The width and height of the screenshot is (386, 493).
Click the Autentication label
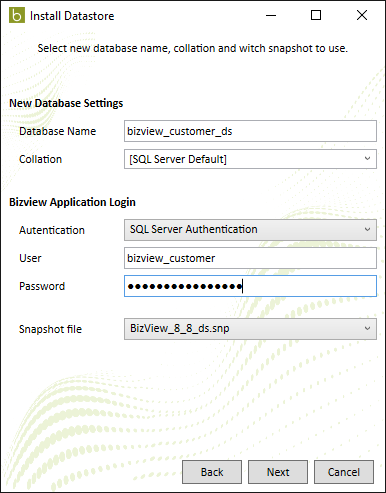(52, 230)
